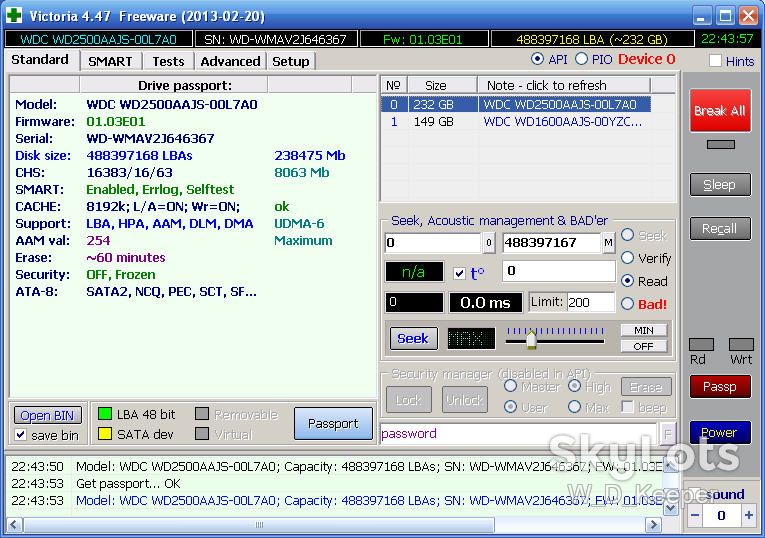The width and height of the screenshot is (765, 538).
Task: Click the red Break All button
Action: [720, 111]
